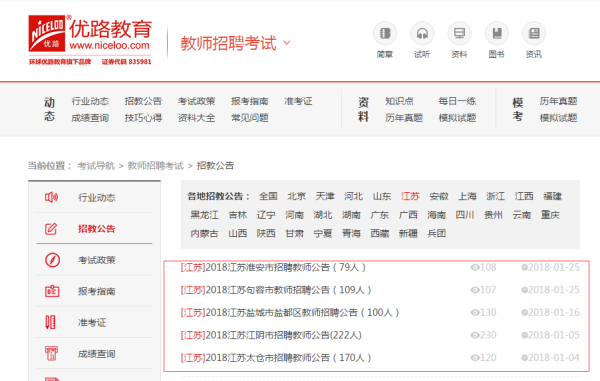Filter announcements by 内蒙古
The width and height of the screenshot is (600, 381).
coord(204,233)
